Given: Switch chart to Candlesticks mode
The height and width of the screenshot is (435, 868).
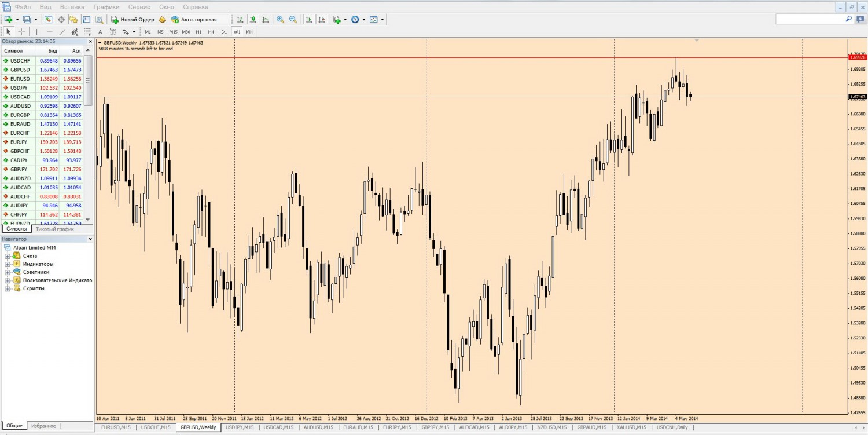Looking at the screenshot, I should pyautogui.click(x=253, y=19).
